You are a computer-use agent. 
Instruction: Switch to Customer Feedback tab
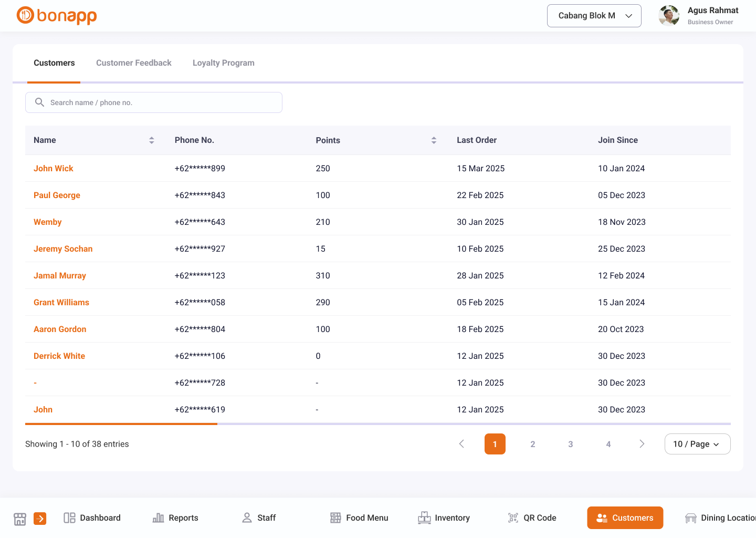point(134,63)
